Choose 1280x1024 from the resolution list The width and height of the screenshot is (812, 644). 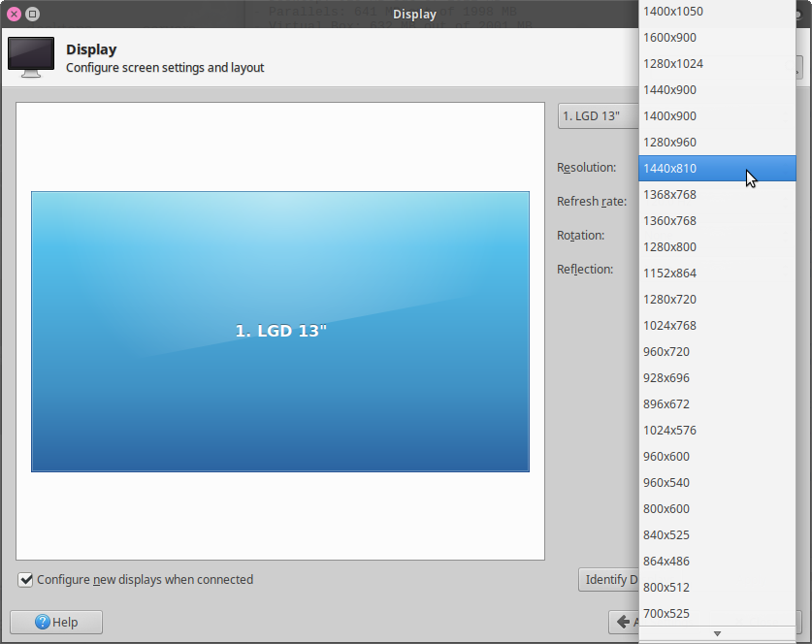[x=717, y=64]
